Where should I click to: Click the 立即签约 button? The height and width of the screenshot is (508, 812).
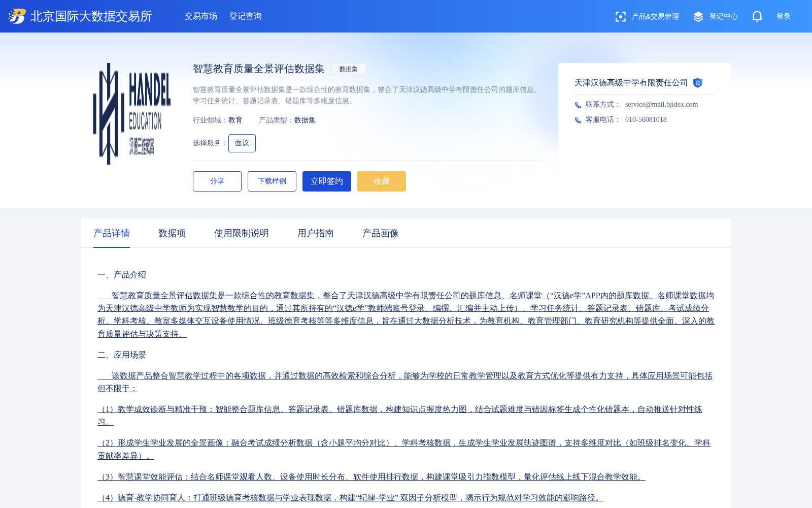pyautogui.click(x=327, y=181)
